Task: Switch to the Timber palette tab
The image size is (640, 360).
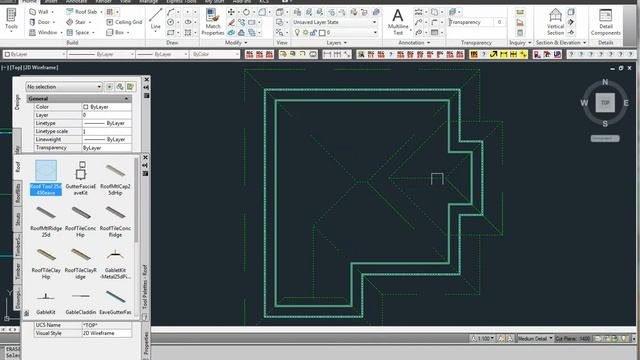Action: [18, 271]
